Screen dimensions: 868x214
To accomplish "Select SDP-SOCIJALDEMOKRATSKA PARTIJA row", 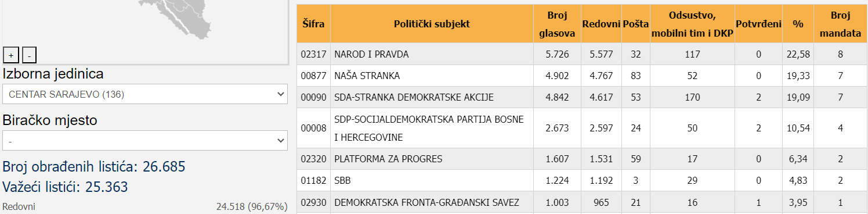I will pyautogui.click(x=582, y=128).
